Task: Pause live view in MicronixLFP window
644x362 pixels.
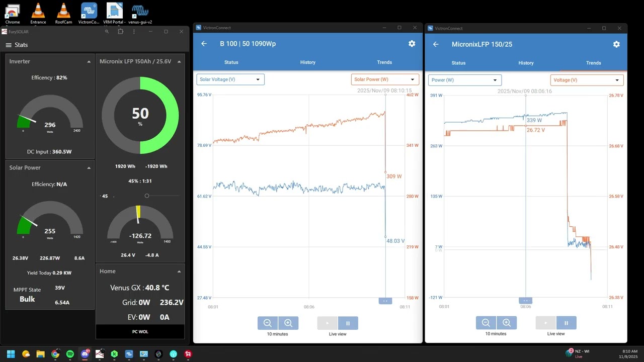Action: coord(566,323)
